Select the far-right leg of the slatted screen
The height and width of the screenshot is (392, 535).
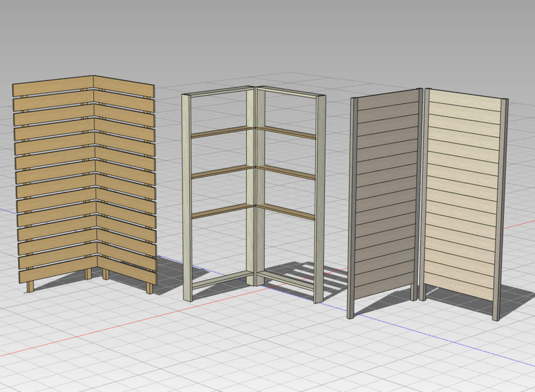tap(149, 288)
